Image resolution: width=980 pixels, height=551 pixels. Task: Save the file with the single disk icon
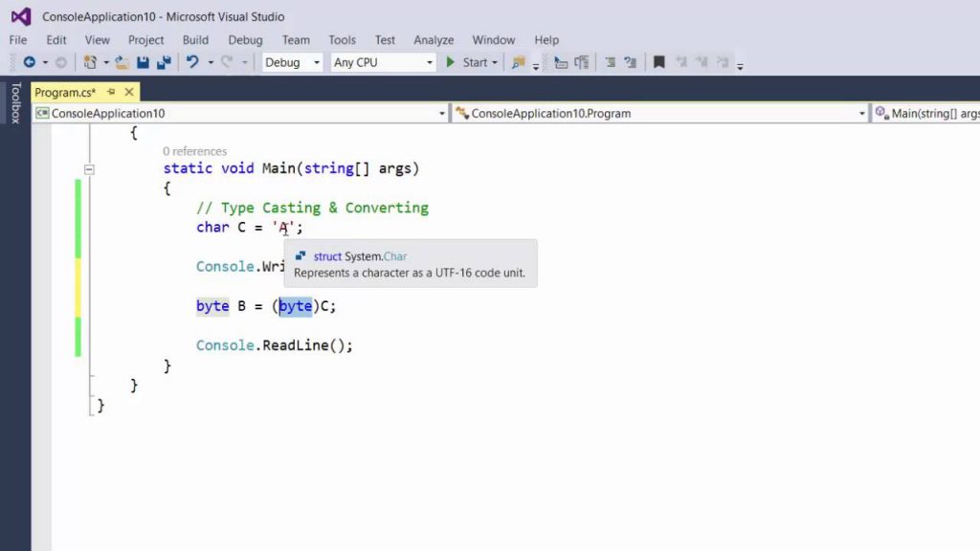[144, 62]
